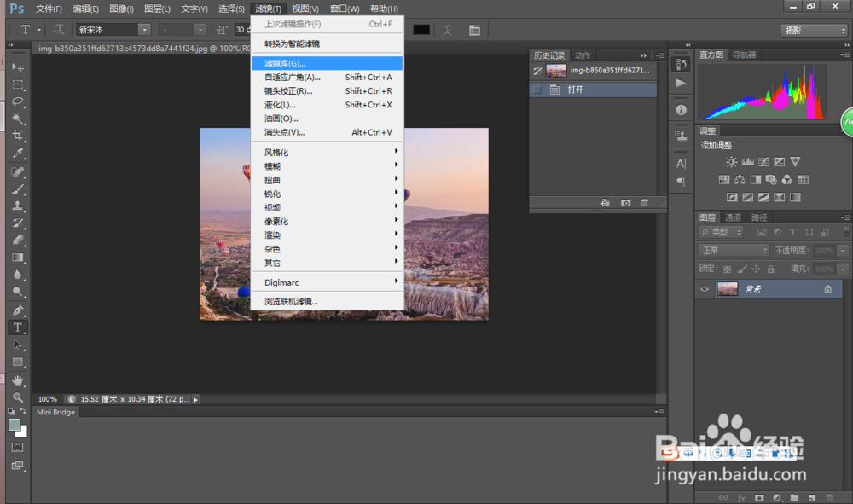Open the font family dropdown 新宋体
This screenshot has height=504, width=853.
click(143, 30)
